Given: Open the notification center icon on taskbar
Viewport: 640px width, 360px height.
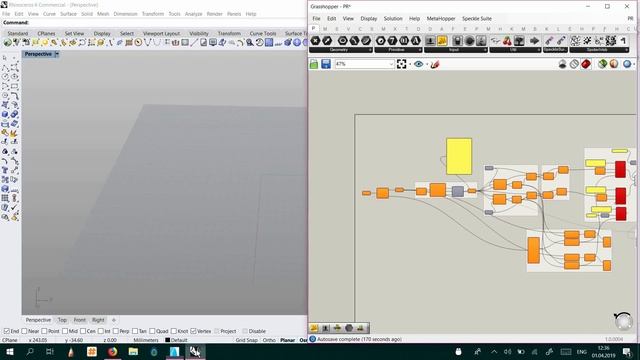Looking at the screenshot, I should click(627, 351).
